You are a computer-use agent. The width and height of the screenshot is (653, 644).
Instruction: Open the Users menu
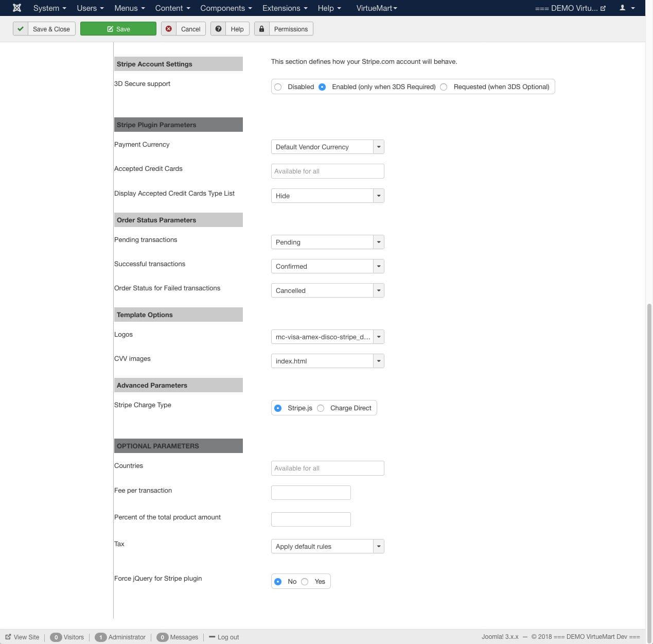[90, 8]
